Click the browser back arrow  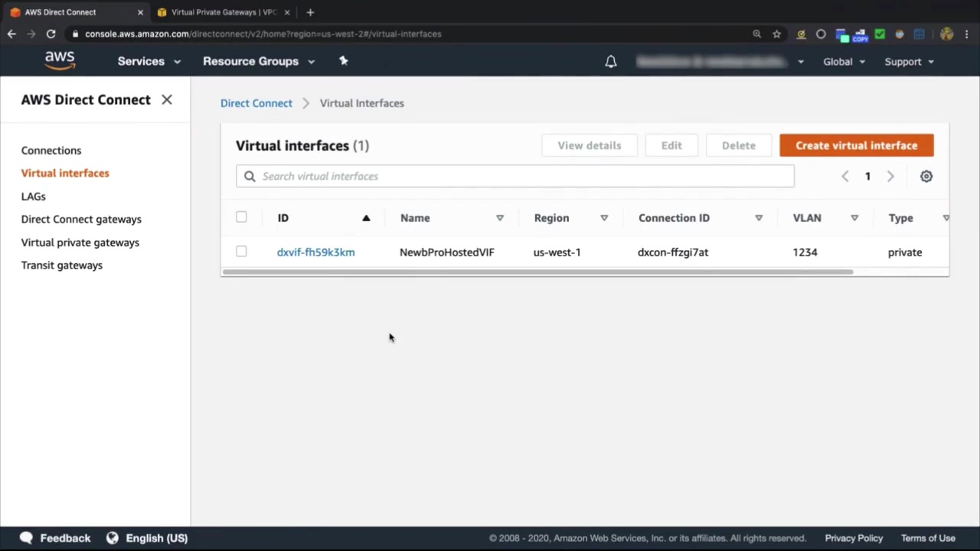(11, 34)
